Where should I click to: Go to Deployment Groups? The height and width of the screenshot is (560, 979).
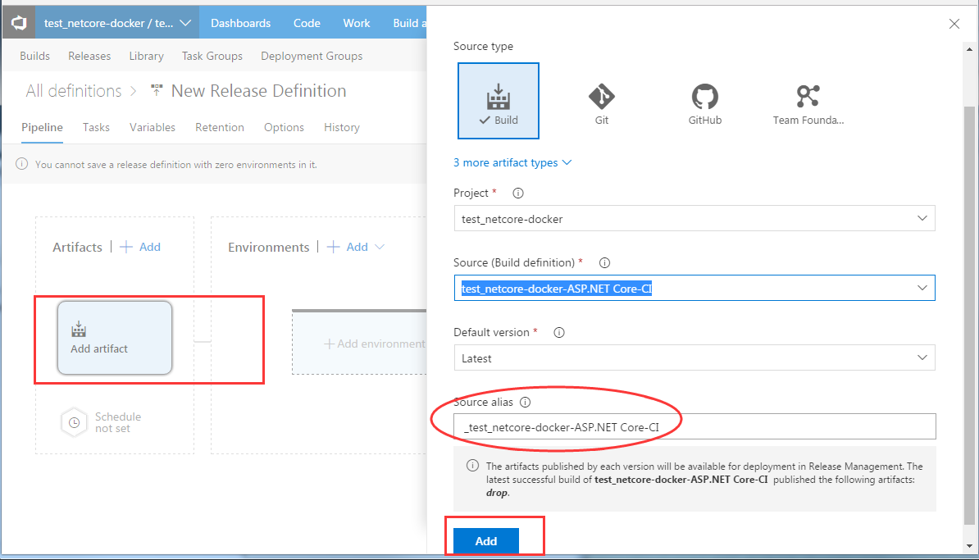[x=312, y=57]
